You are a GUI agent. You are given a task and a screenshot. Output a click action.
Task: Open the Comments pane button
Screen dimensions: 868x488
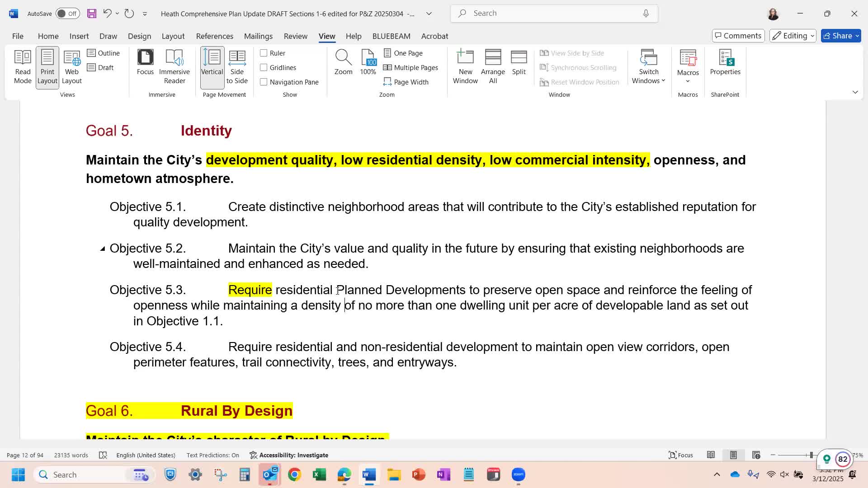pos(738,36)
